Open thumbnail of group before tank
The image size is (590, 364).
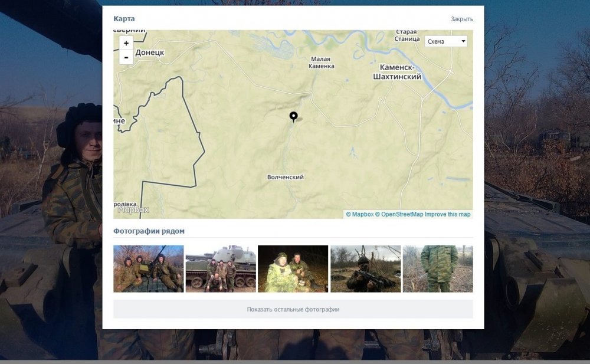click(221, 268)
